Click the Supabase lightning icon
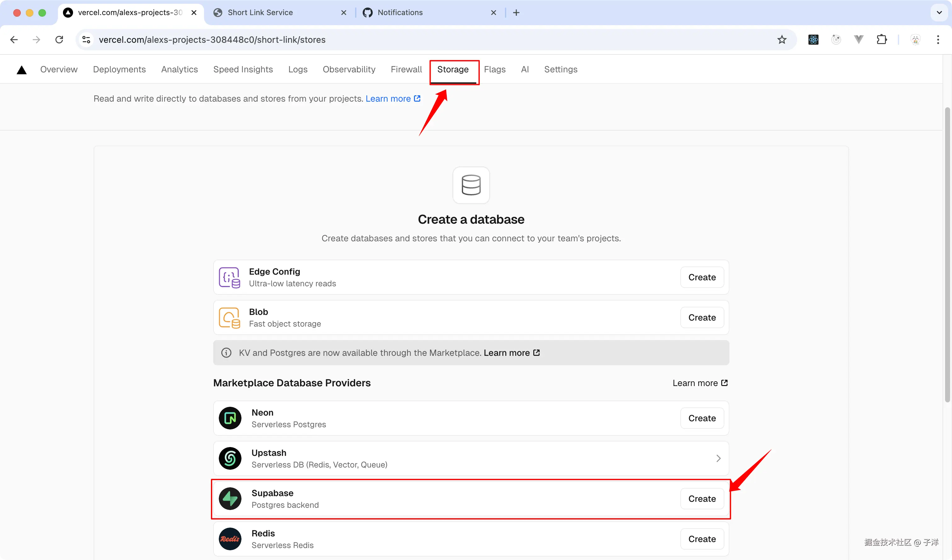 point(230,498)
